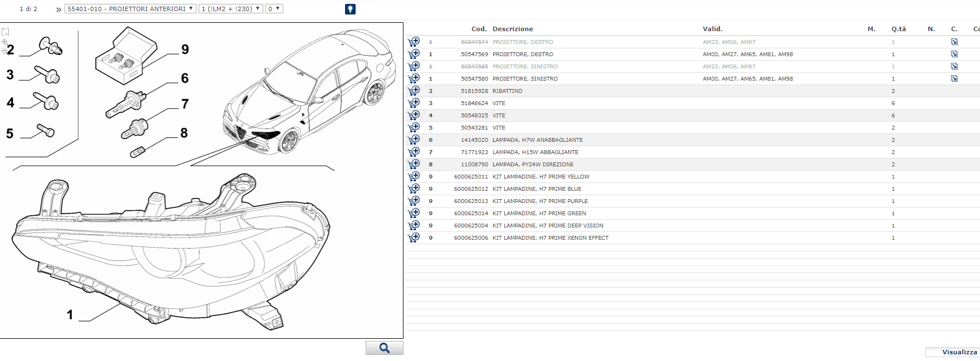Click validity text AM00, AM27, AM65 for 50547569
The image size is (980, 361).
(x=748, y=54)
